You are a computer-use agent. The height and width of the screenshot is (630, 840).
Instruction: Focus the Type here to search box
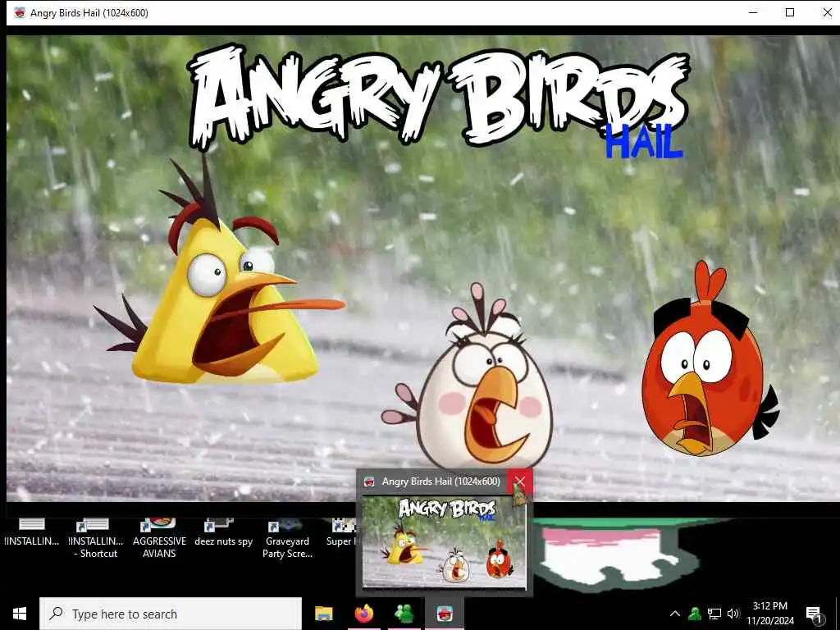coord(171,614)
